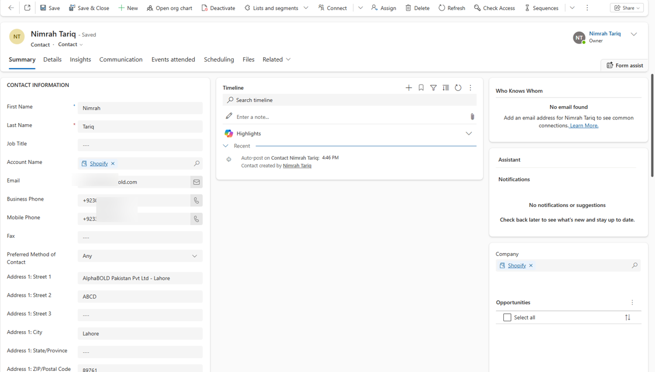Click the Last Name field

pos(140,126)
